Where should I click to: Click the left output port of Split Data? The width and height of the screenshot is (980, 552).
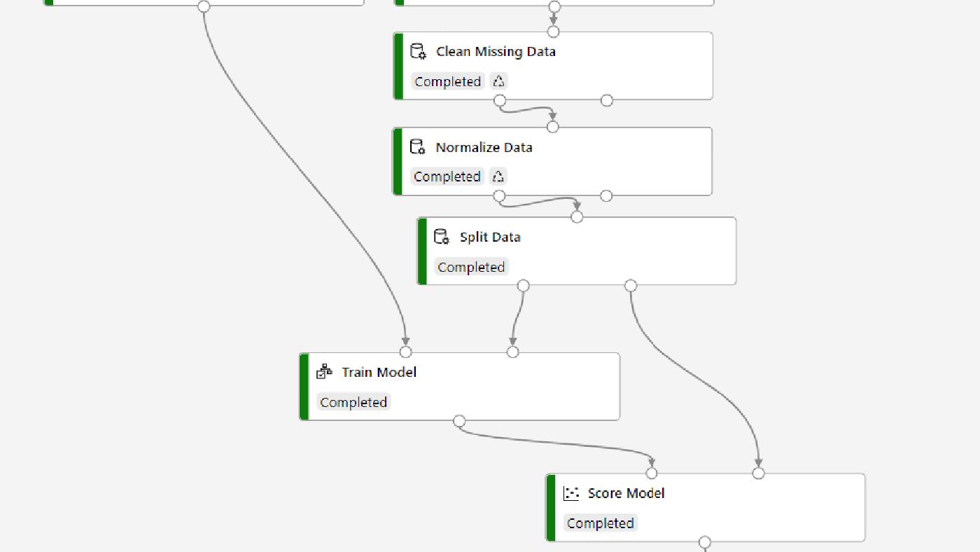click(523, 285)
